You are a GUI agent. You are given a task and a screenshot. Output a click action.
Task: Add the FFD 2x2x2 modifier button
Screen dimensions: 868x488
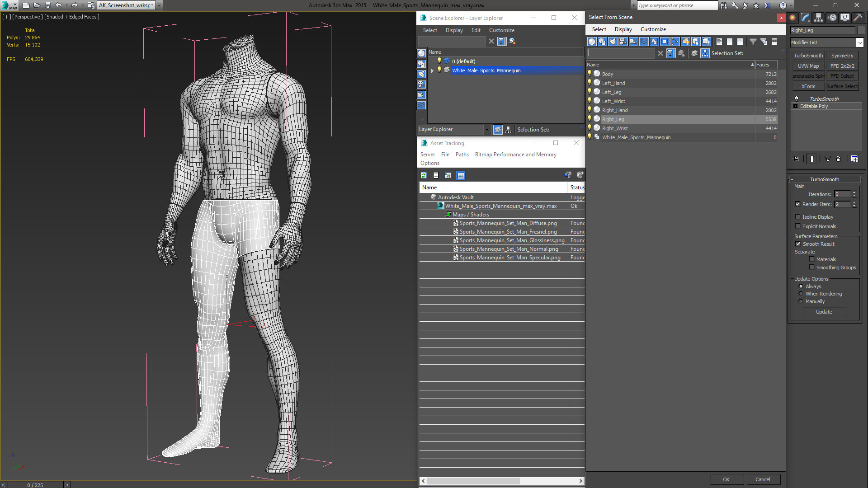842,66
